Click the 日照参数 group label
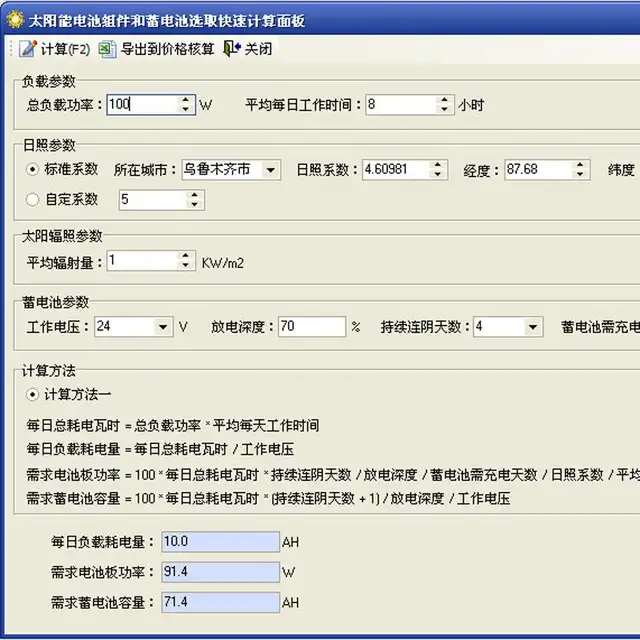 coord(49,145)
